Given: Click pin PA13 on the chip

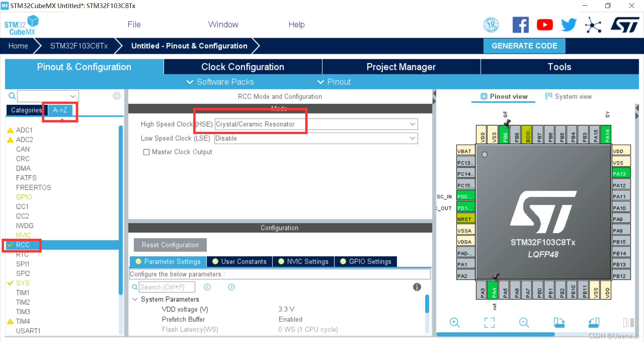Looking at the screenshot, I should pyautogui.click(x=621, y=174).
